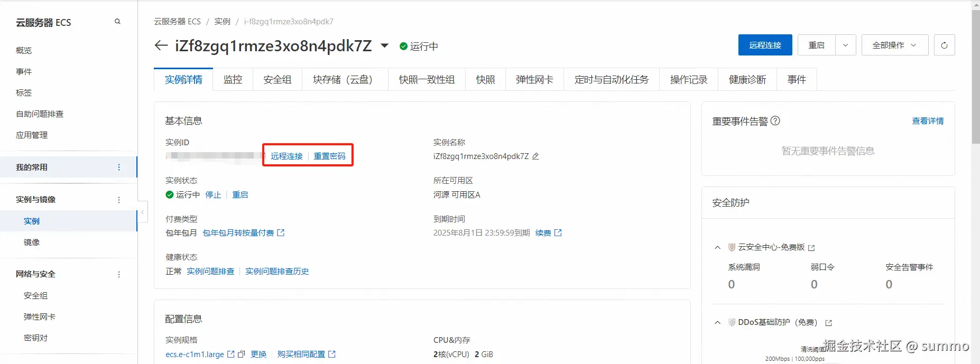The height and width of the screenshot is (364, 980).
Task: Open the external link icon after 包年包月转按量付费
Action: pos(281,232)
